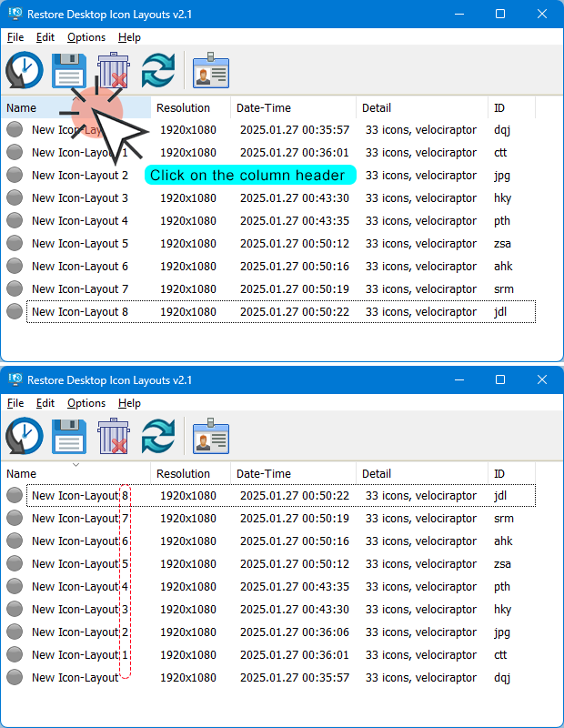Hit the Delete trash icon in bottom window
Screen dimensions: 564x728
point(114,437)
